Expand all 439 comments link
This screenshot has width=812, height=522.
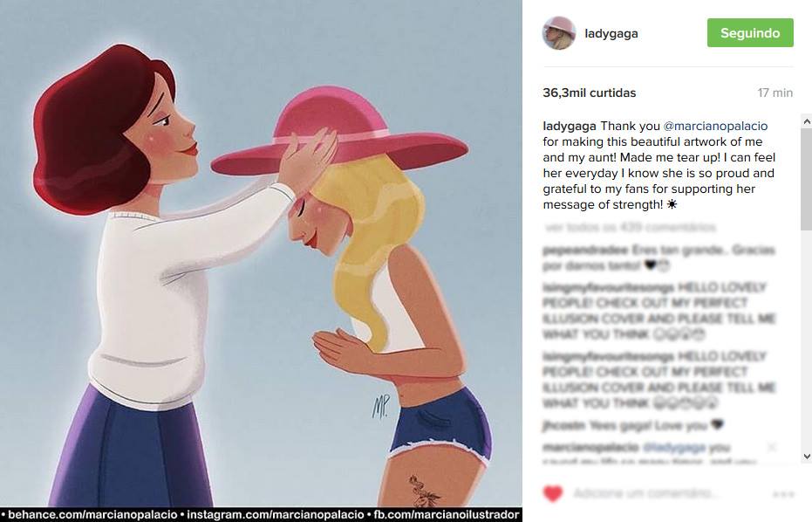tap(630, 227)
